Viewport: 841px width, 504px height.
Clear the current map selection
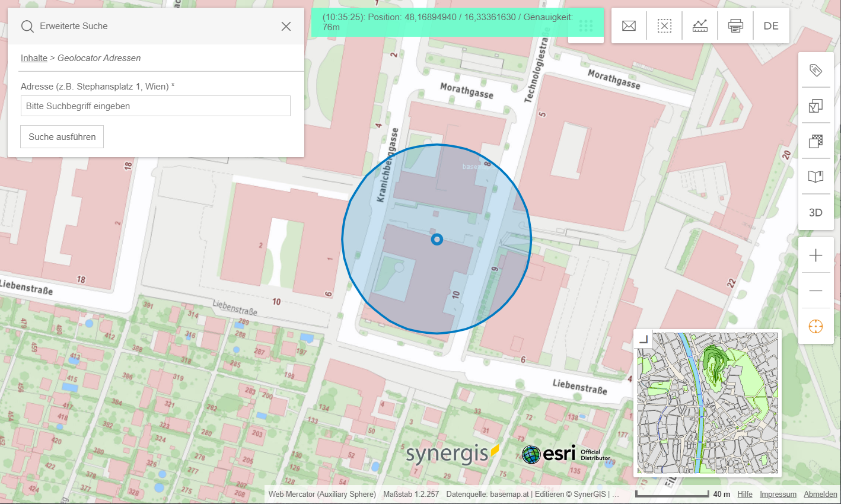(664, 25)
